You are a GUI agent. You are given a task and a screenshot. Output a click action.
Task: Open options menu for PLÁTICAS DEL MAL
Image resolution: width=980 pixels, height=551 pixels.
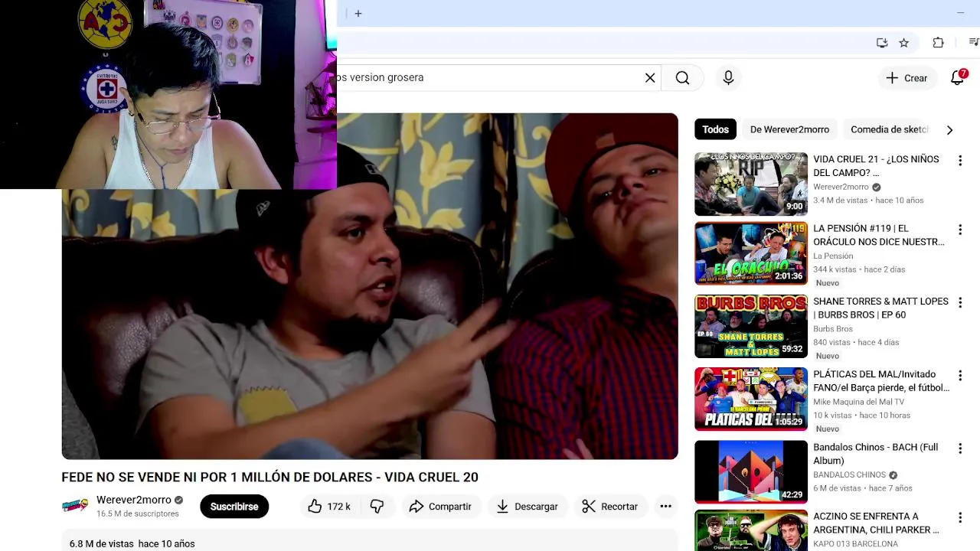(959, 376)
